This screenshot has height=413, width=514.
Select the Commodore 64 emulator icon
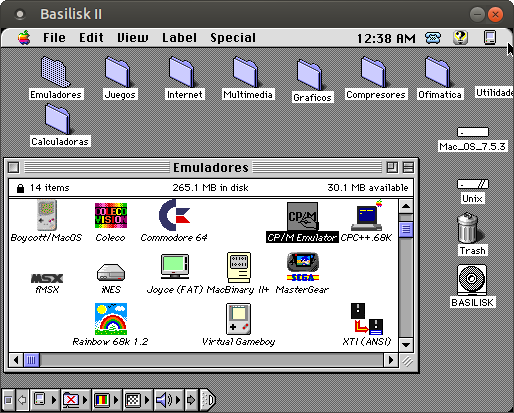pyautogui.click(x=174, y=215)
